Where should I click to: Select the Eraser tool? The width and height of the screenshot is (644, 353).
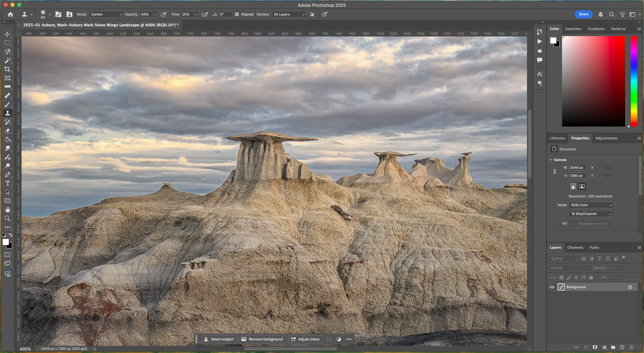pos(7,131)
